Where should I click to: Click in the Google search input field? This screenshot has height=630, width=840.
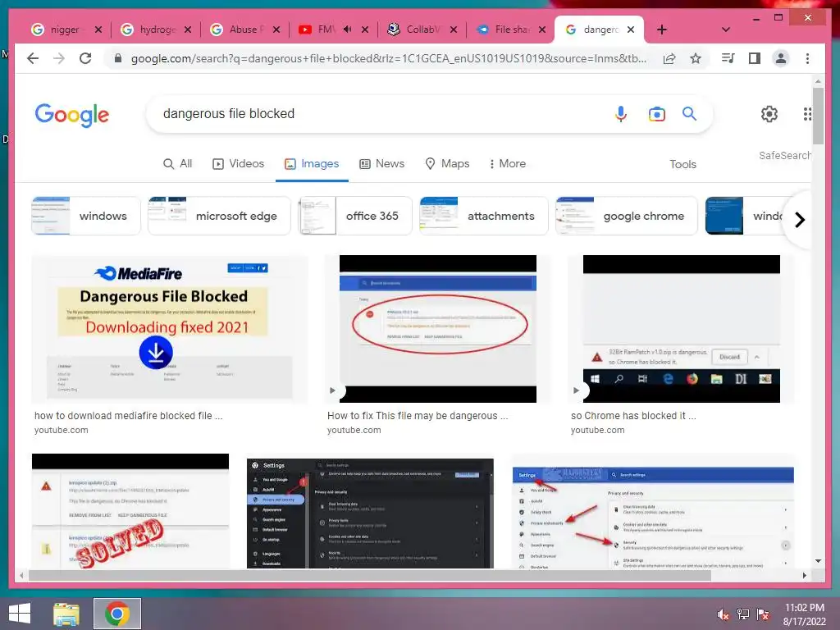383,113
